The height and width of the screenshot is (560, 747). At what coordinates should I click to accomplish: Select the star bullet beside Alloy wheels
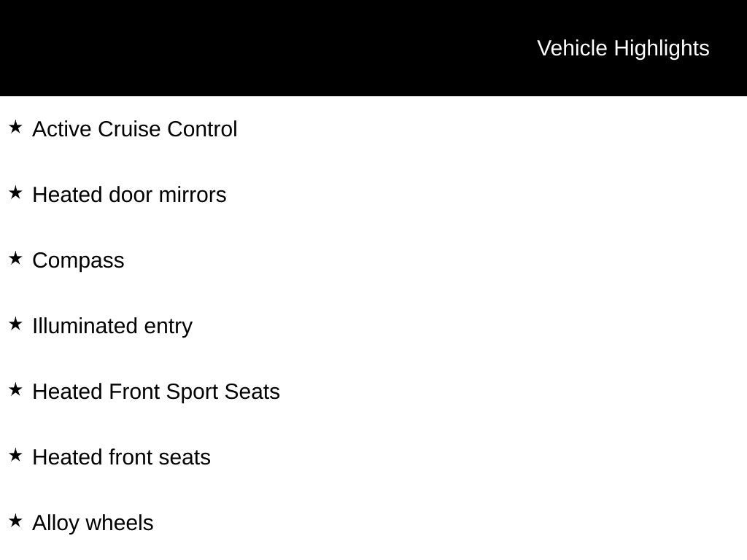[x=15, y=521]
